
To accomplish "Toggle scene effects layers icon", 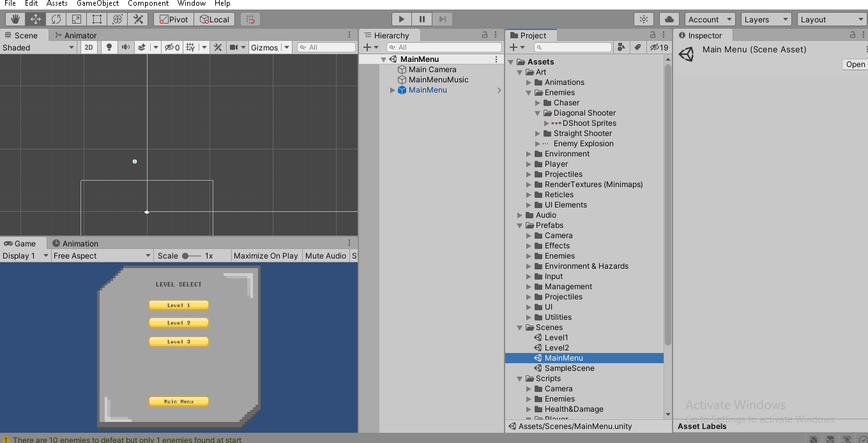I will pos(142,47).
